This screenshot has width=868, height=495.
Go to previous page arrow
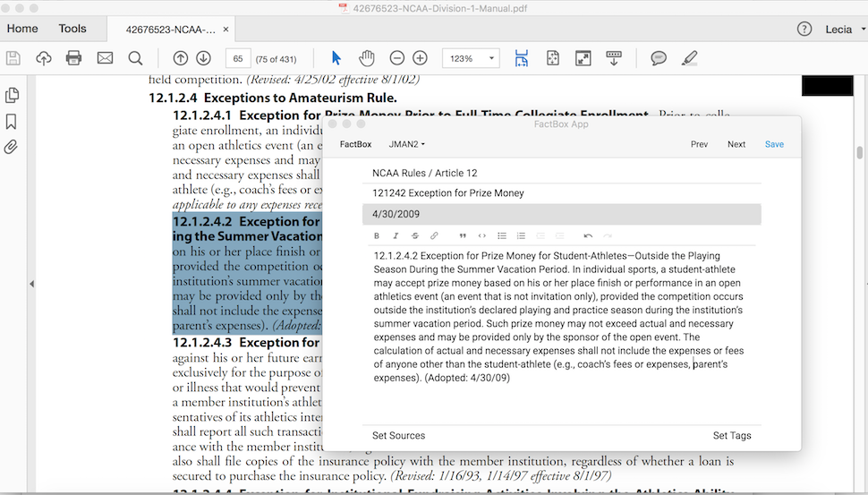pyautogui.click(x=181, y=58)
